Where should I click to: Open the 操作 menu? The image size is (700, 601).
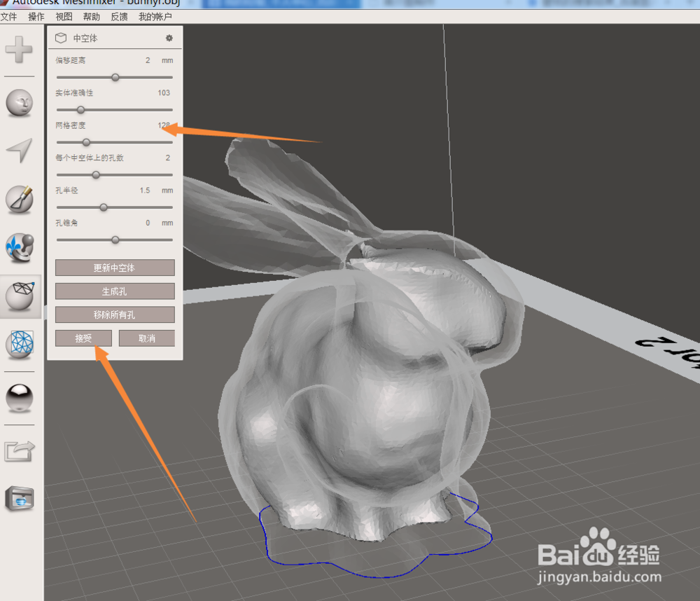click(36, 17)
